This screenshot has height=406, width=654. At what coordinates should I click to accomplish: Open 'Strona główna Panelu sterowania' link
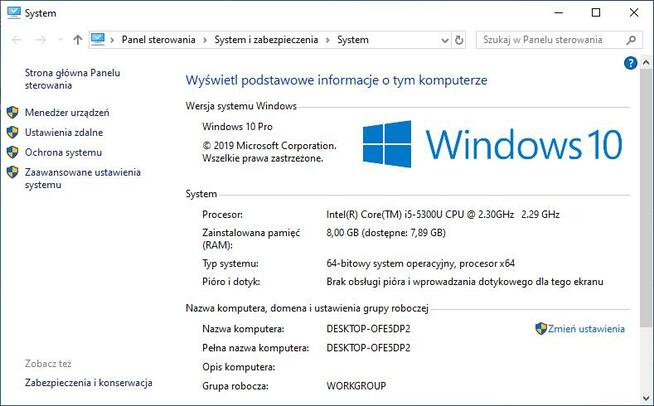click(73, 79)
